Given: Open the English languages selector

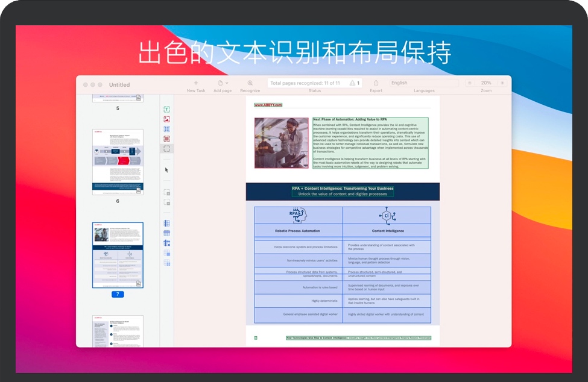Looking at the screenshot, I should (423, 83).
